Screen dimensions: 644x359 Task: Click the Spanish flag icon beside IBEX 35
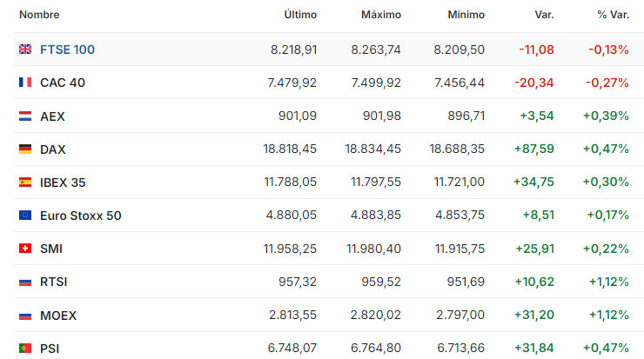[x=25, y=183]
